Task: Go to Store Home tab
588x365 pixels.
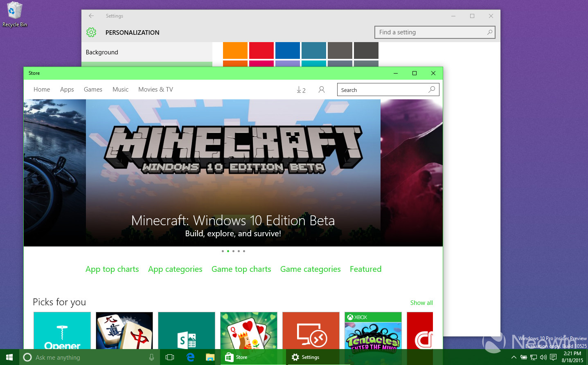Action: tap(42, 90)
